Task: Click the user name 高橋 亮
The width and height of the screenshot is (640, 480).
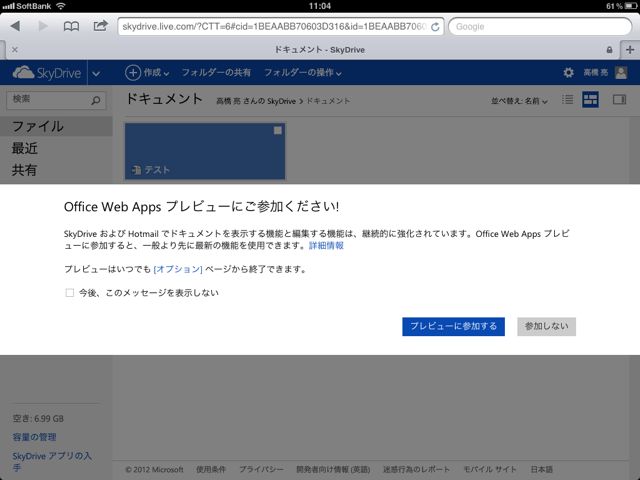Action: 596,73
